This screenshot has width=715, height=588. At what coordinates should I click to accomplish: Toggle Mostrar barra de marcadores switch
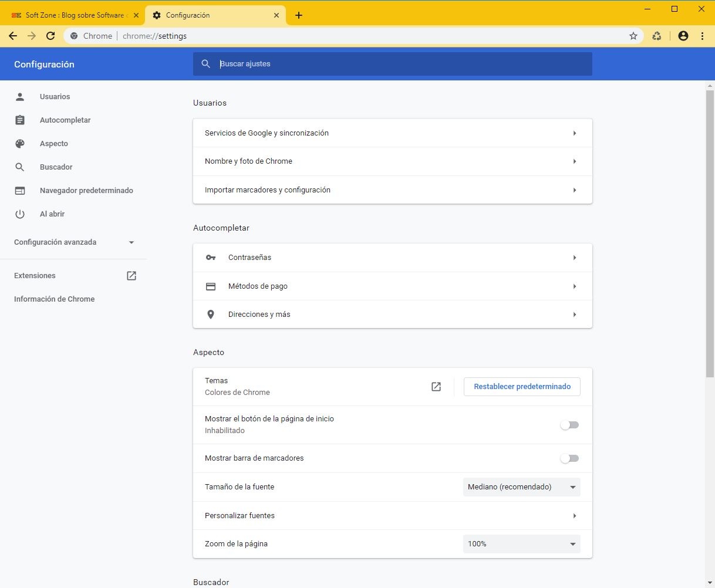click(x=569, y=458)
